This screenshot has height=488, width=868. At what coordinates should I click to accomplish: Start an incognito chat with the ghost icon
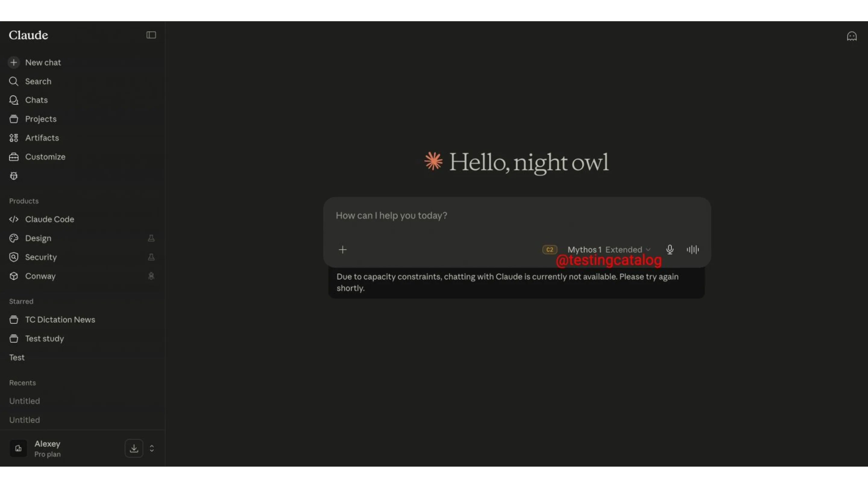pos(851,36)
